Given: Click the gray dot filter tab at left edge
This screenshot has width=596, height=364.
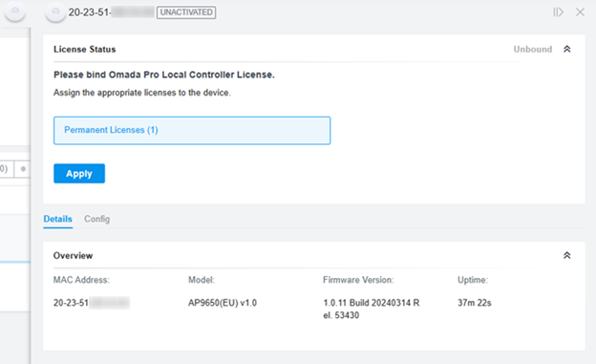Looking at the screenshot, I should [22, 169].
